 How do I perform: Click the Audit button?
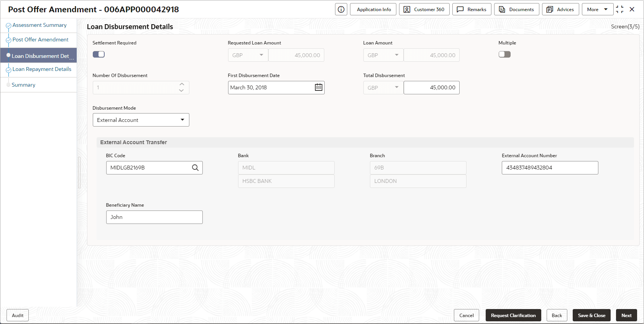click(18, 316)
